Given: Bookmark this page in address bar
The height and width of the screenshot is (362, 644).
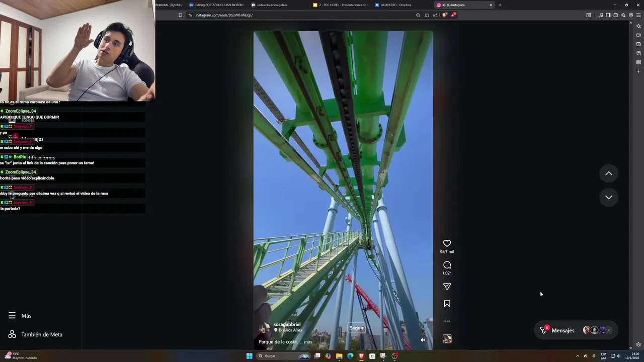Looking at the screenshot, I should pos(180,15).
